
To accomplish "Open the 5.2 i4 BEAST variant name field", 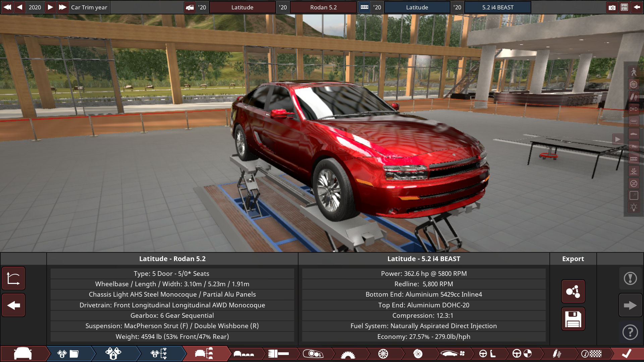I will [498, 7].
